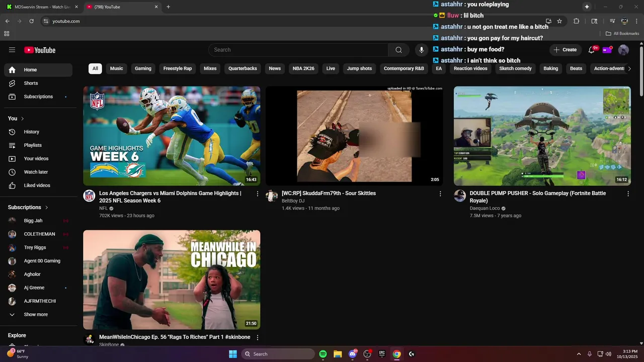Open the Meanwhile in Chicago thumbnail
Image resolution: width=644 pixels, height=362 pixels.
[x=172, y=280]
